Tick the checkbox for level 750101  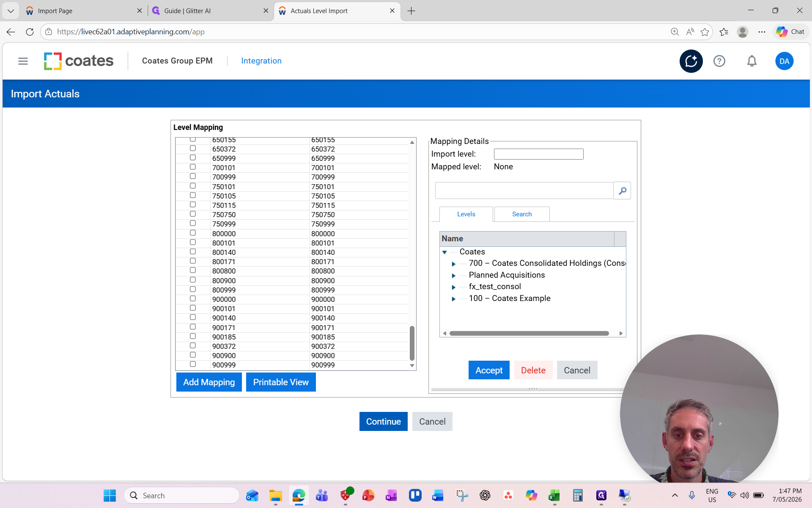[x=193, y=186]
